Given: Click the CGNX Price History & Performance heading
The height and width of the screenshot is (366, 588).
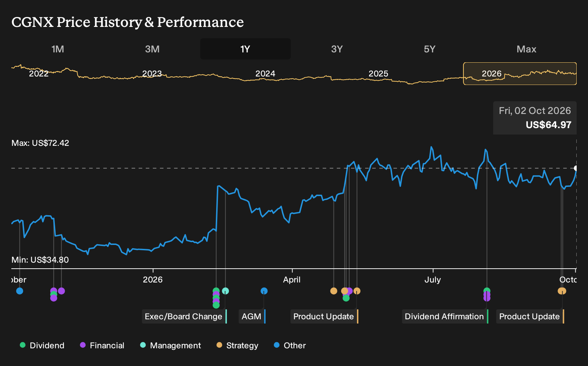Looking at the screenshot, I should click(x=128, y=22).
